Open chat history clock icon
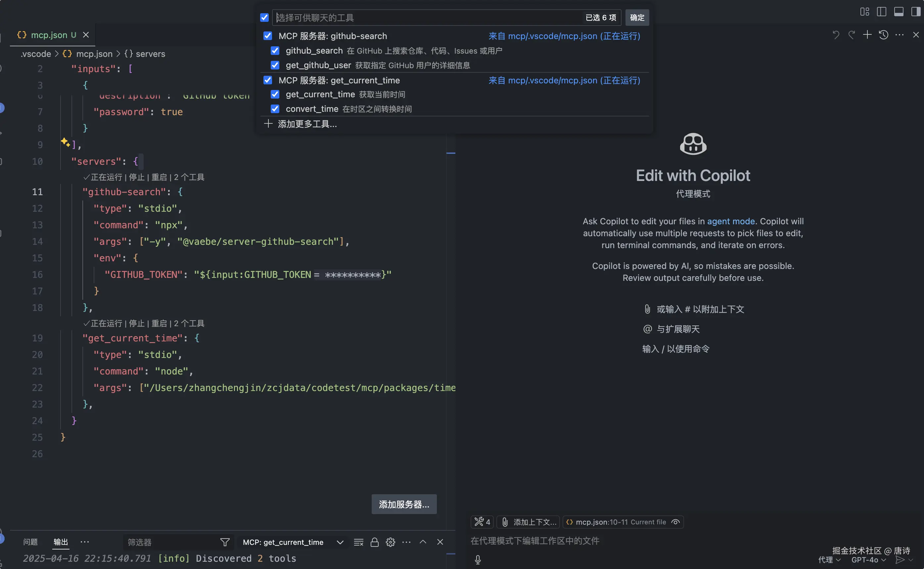 pos(883,35)
